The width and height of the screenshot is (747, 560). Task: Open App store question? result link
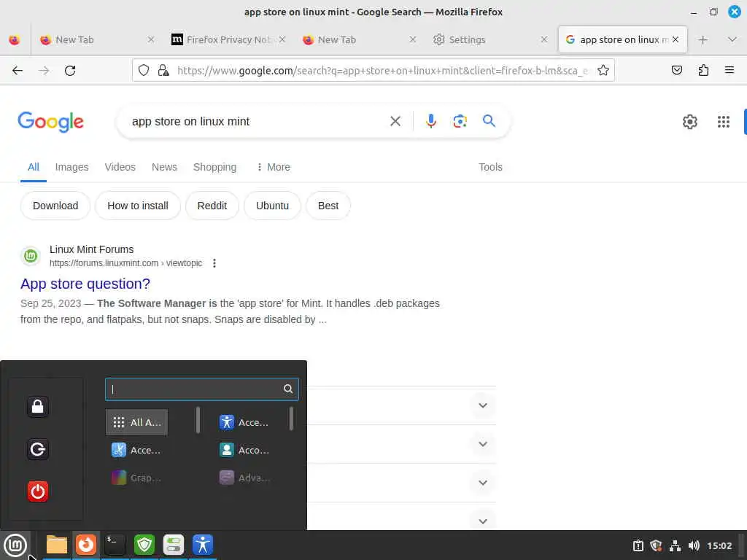coord(85,284)
